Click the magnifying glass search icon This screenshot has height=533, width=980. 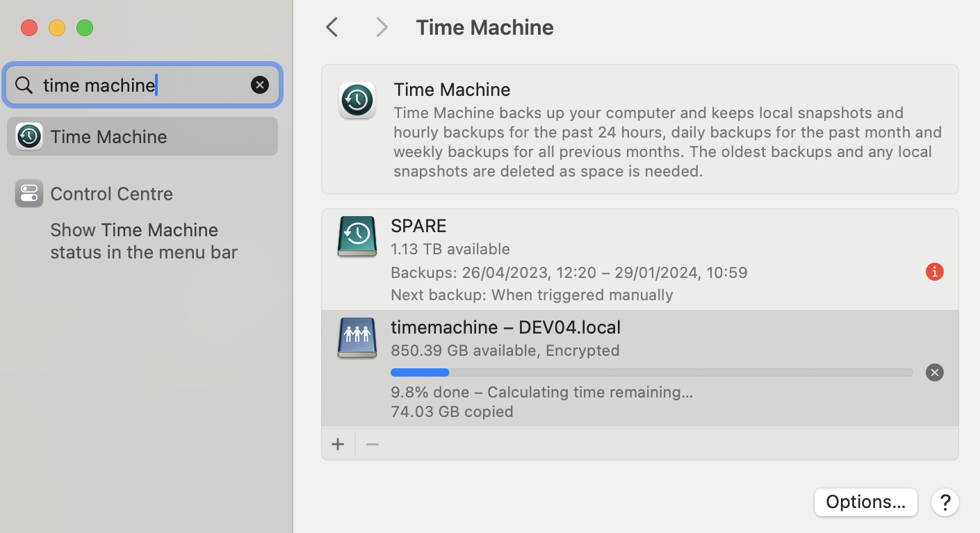[24, 85]
